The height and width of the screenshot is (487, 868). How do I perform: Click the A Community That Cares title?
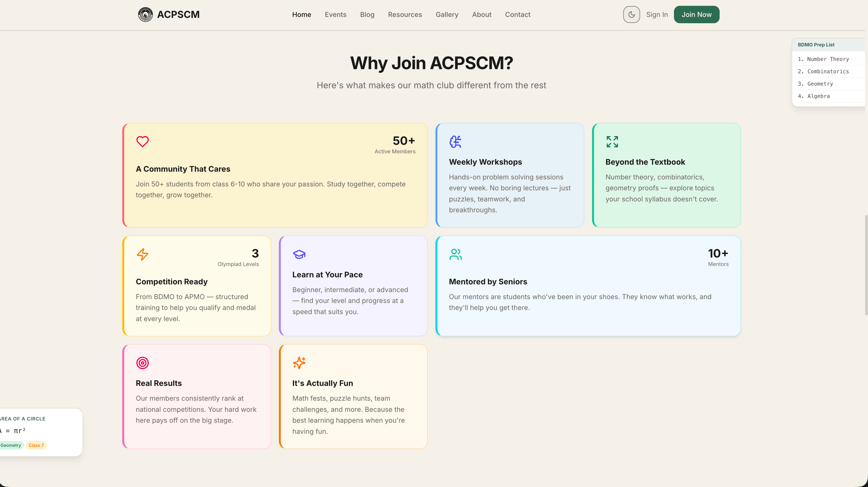pos(183,169)
